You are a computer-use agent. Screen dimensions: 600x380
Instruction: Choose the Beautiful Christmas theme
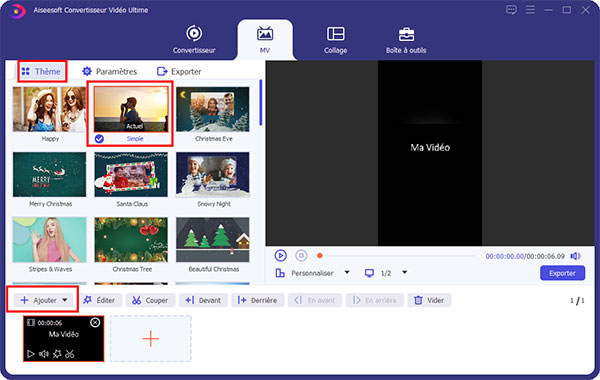213,240
